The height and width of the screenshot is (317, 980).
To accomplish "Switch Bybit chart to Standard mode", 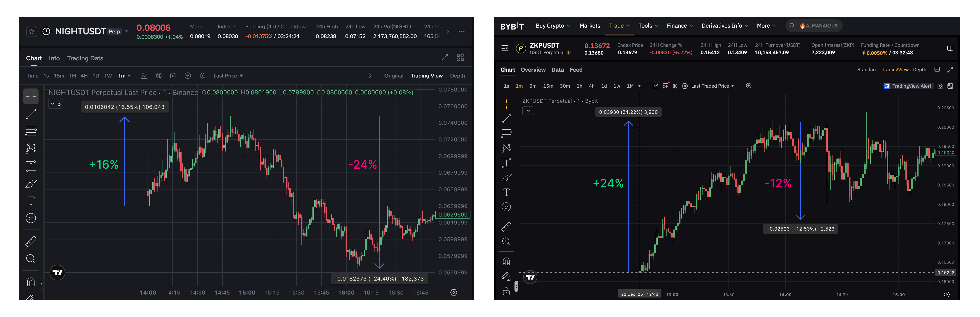I will (x=867, y=70).
